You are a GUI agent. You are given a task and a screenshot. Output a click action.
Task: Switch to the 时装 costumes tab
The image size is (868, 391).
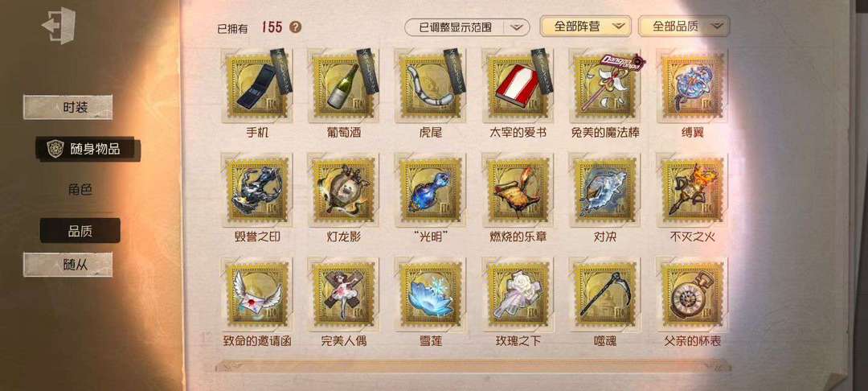point(68,107)
